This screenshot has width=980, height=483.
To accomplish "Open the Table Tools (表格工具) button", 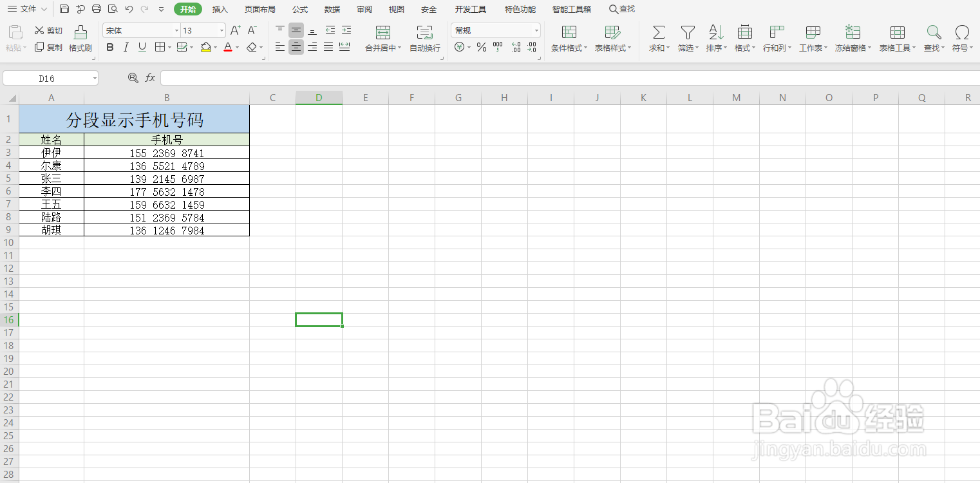I will pos(898,39).
